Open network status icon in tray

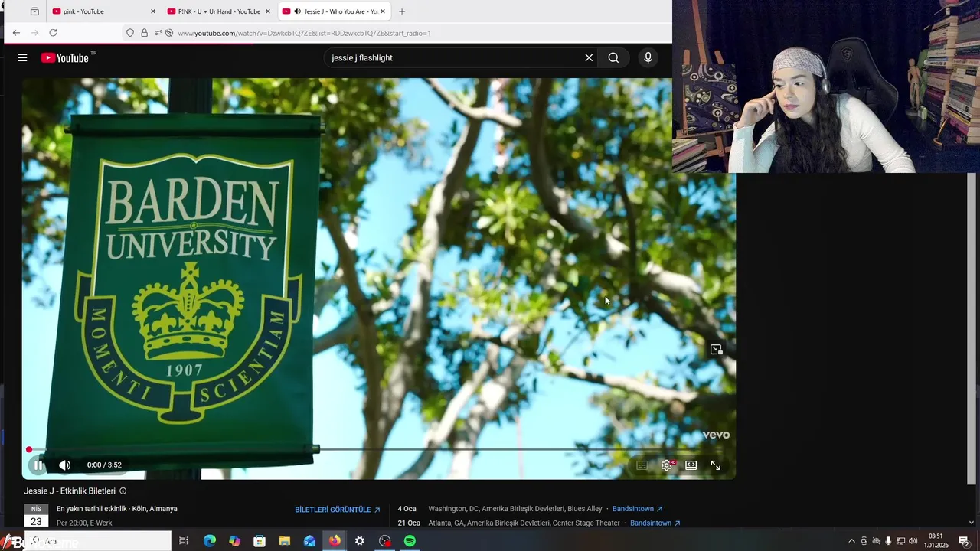pyautogui.click(x=900, y=541)
